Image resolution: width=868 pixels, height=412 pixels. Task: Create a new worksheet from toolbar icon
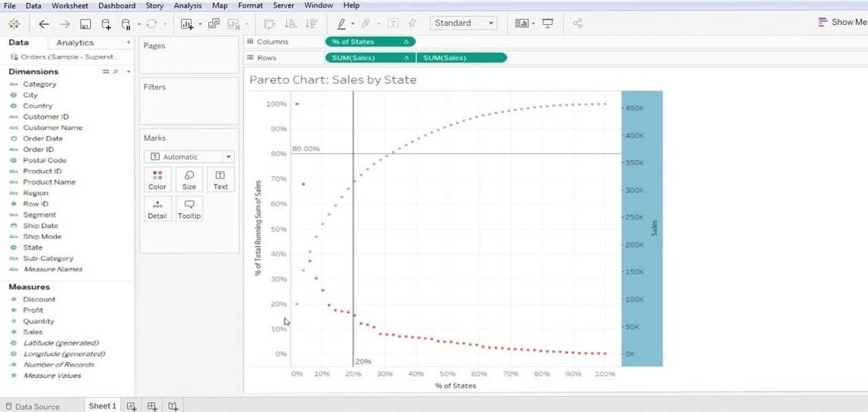click(187, 23)
